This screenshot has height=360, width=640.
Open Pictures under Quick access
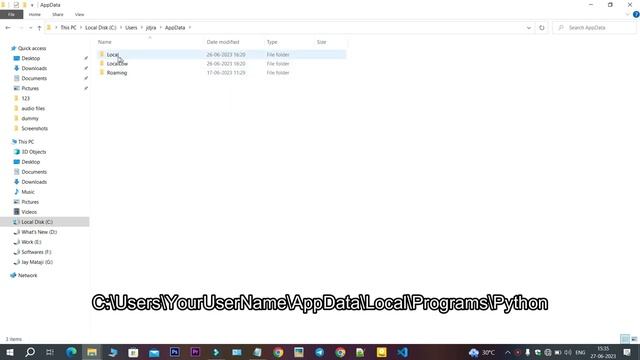(30, 88)
